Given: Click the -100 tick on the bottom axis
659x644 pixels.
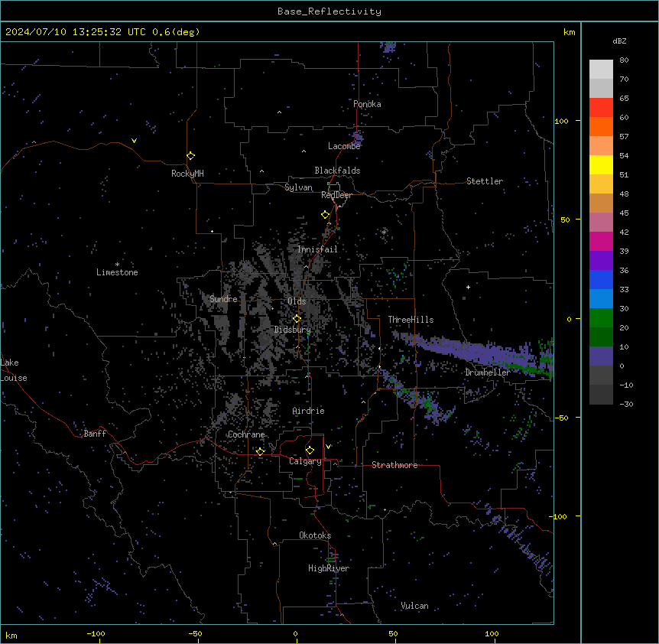Looking at the screenshot, I should [96, 633].
